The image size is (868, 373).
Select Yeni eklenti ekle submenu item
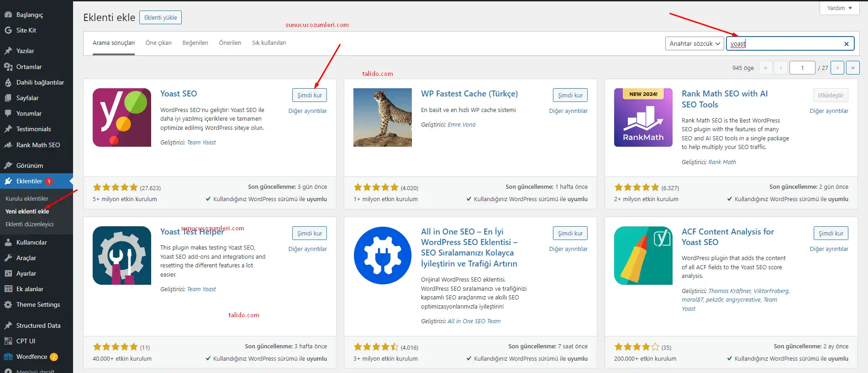pyautogui.click(x=27, y=211)
